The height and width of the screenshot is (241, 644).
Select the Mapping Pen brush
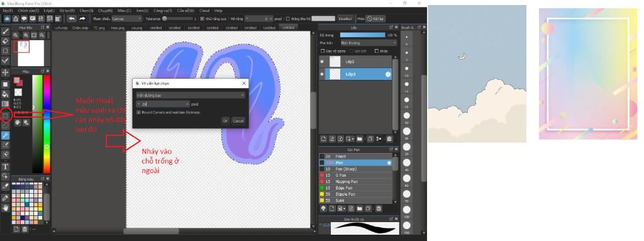356,181
